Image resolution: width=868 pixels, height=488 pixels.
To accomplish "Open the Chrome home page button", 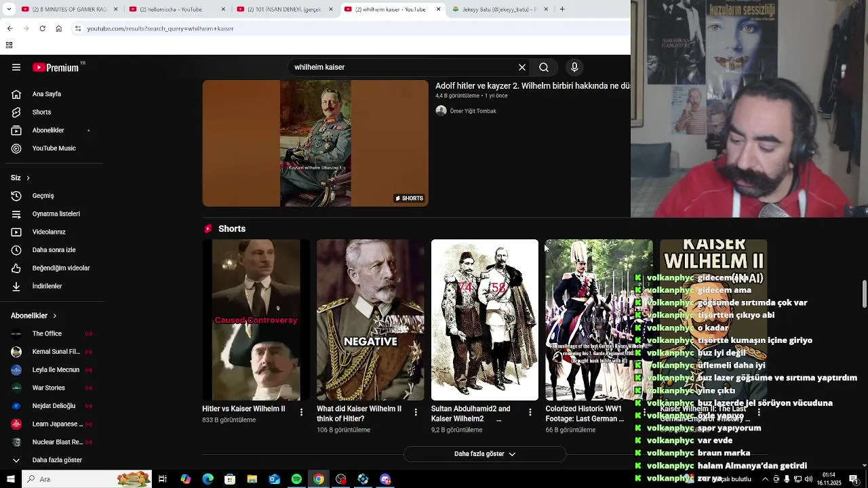I will [59, 28].
